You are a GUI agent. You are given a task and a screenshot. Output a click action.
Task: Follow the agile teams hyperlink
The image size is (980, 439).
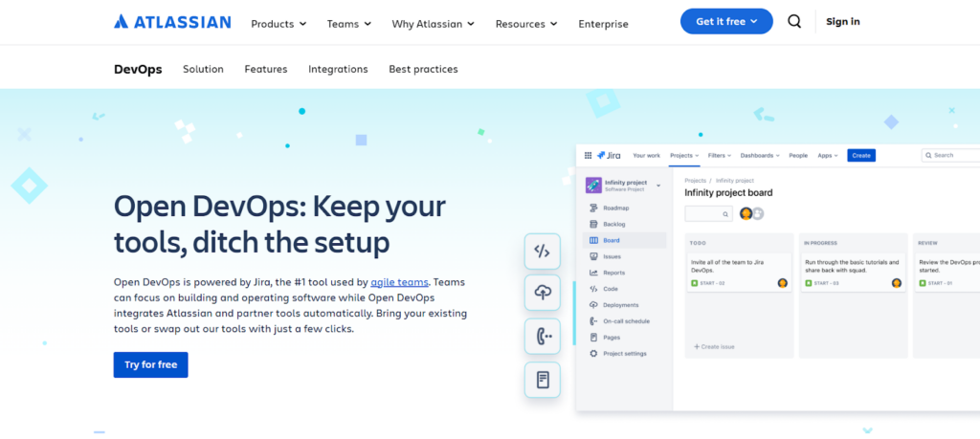[399, 281]
